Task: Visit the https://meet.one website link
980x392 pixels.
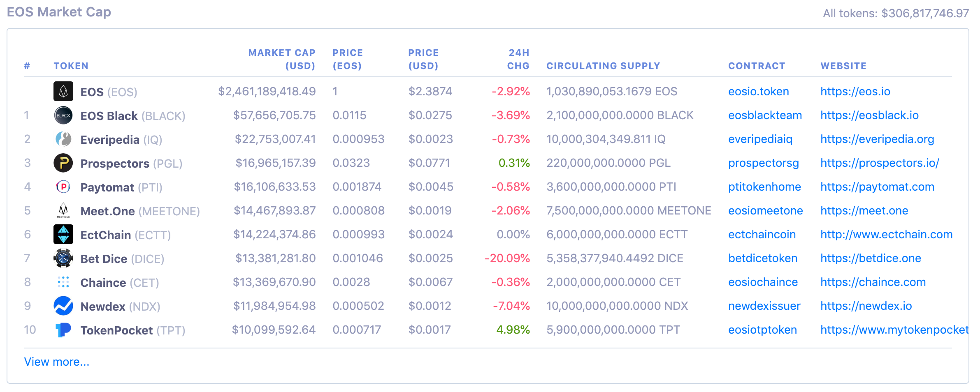Action: click(864, 210)
